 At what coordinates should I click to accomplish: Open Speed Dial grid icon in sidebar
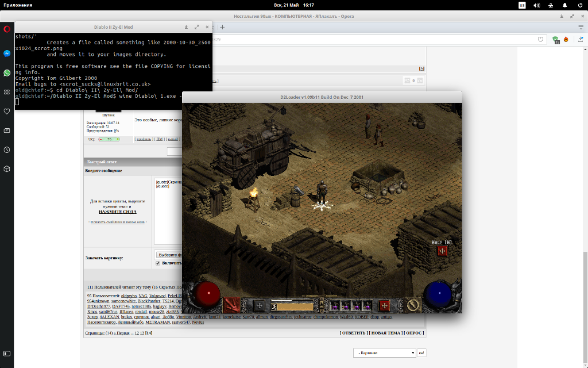point(7,92)
